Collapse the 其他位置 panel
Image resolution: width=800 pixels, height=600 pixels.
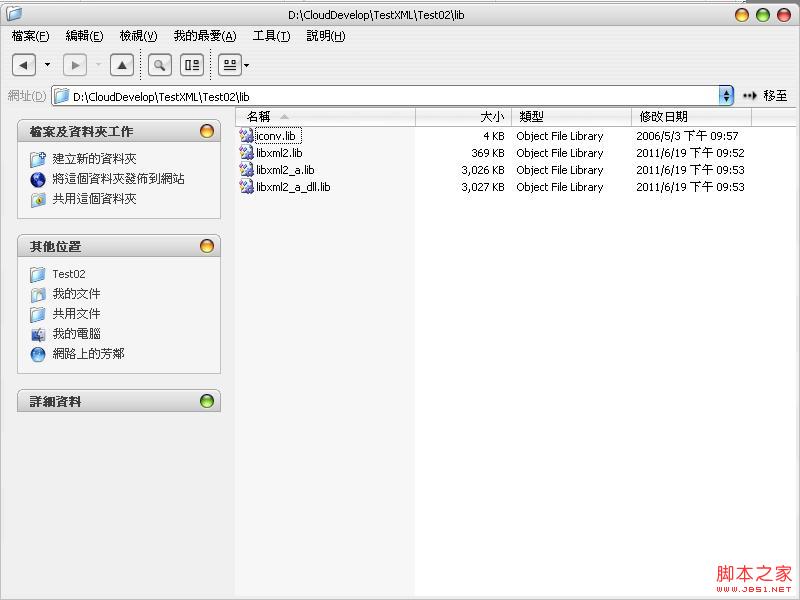207,246
